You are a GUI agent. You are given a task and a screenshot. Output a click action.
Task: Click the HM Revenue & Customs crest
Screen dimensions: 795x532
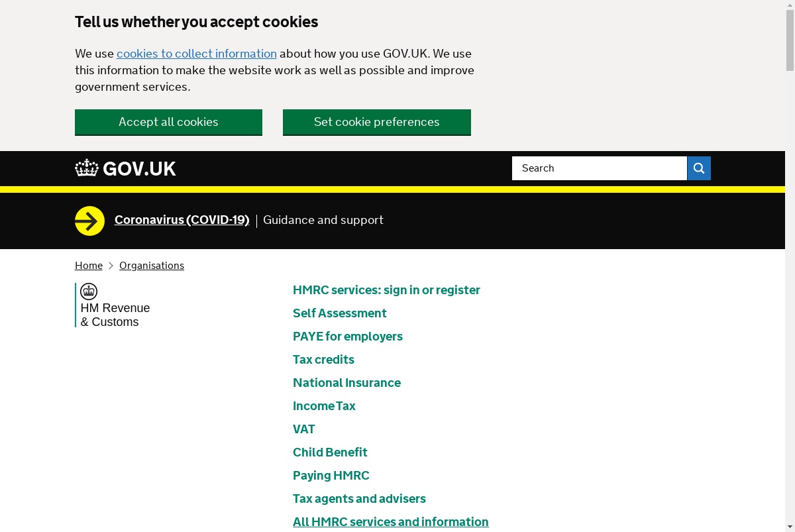[89, 292]
